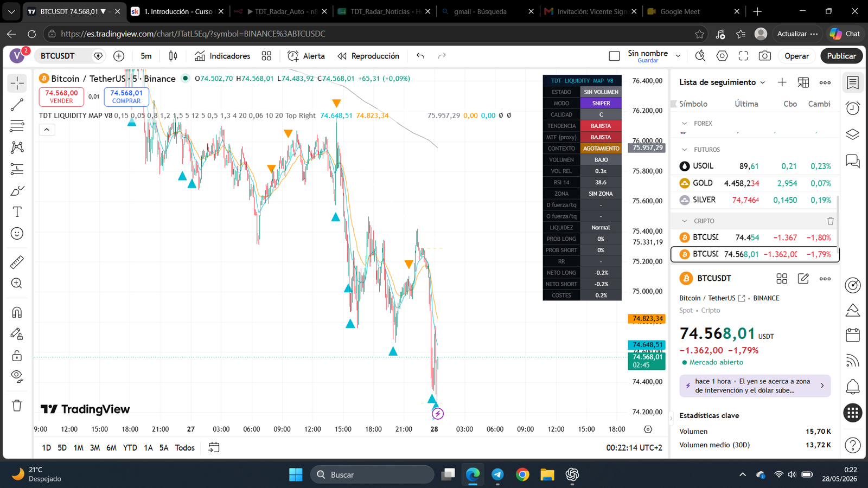
Task: Select the SILVER watchlist row
Action: tap(755, 200)
